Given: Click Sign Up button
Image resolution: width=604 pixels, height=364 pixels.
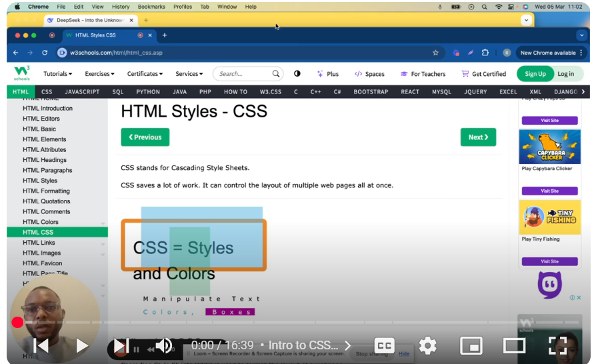Looking at the screenshot, I should 535,74.
